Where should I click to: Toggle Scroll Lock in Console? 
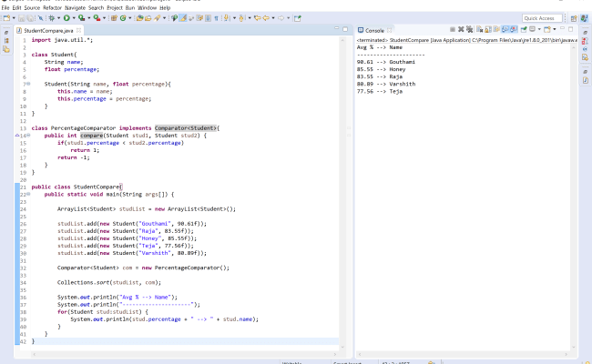coord(488,29)
